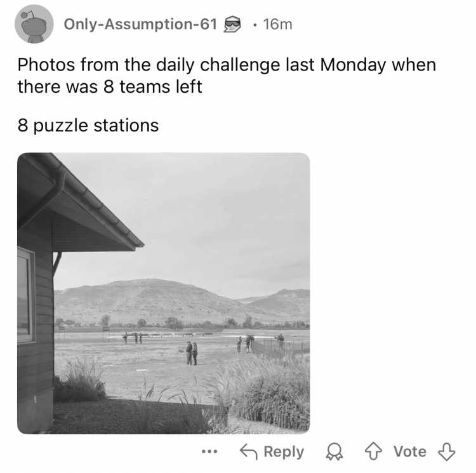Click the group of three people at left of field

coord(133,338)
